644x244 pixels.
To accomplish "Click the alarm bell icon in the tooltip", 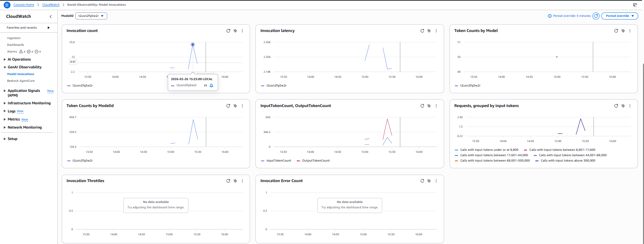I will (x=211, y=85).
